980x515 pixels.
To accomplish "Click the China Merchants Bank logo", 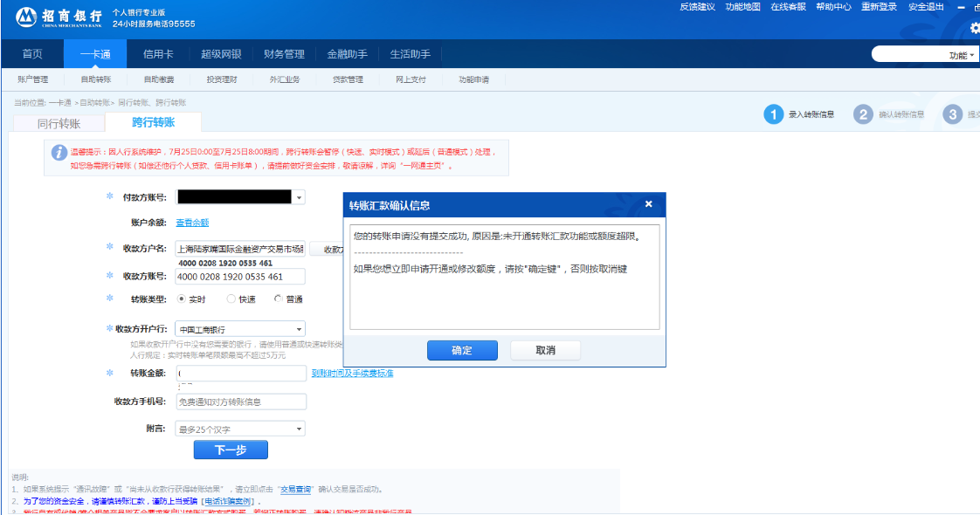I will pyautogui.click(x=59, y=17).
